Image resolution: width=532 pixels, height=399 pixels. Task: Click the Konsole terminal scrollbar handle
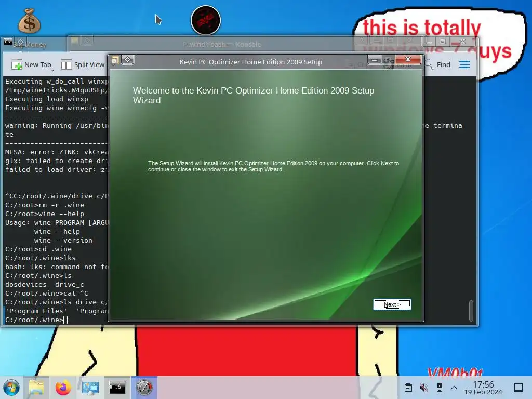[x=471, y=311]
